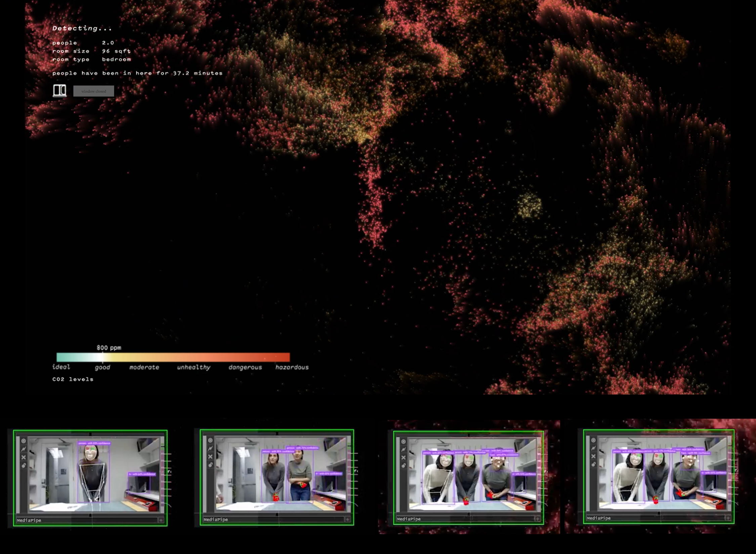Click arrow flag icon on first MediaPipe node
The image size is (756, 554).
click(x=24, y=449)
